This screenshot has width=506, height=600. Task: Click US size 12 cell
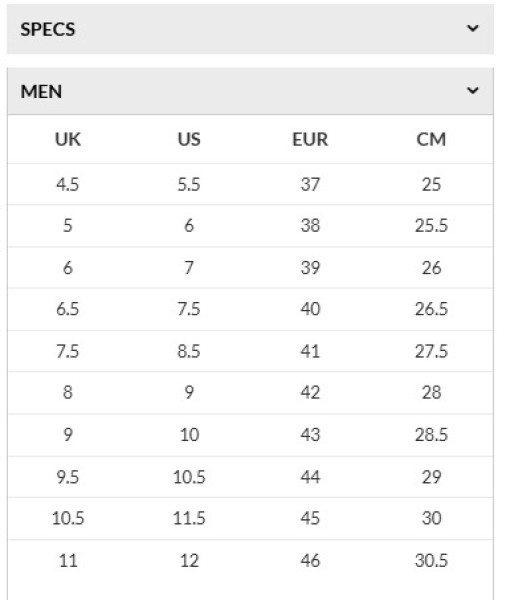(x=189, y=561)
